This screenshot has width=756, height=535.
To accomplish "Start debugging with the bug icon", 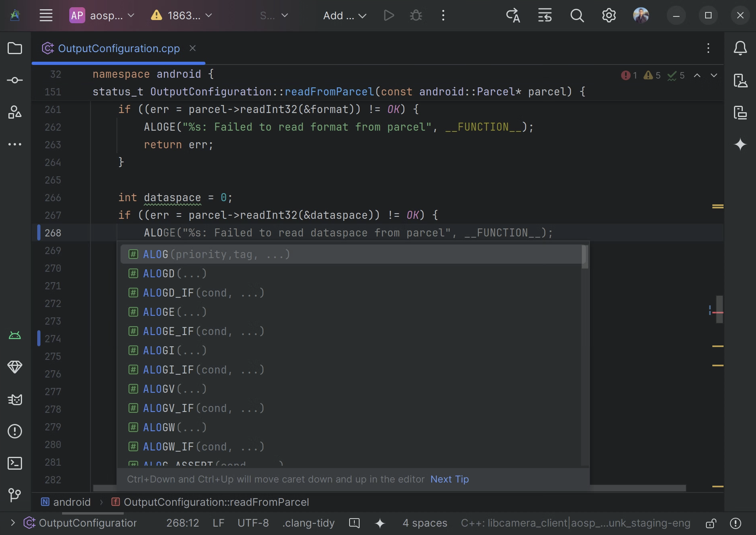I will point(416,15).
